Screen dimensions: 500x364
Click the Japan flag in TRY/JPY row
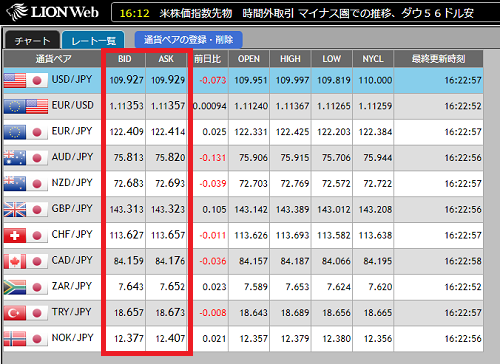point(37,313)
